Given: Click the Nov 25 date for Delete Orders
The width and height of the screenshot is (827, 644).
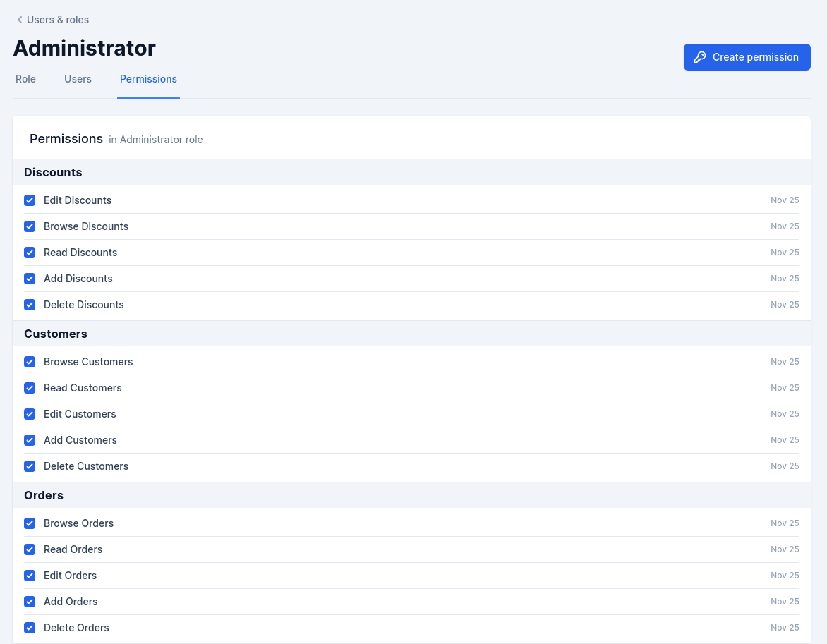Looking at the screenshot, I should tap(785, 628).
